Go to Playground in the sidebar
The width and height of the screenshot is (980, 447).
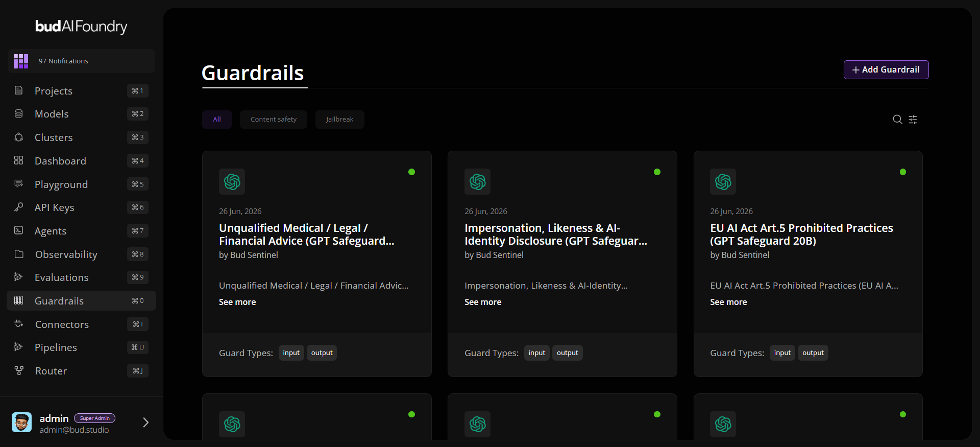[81, 184]
